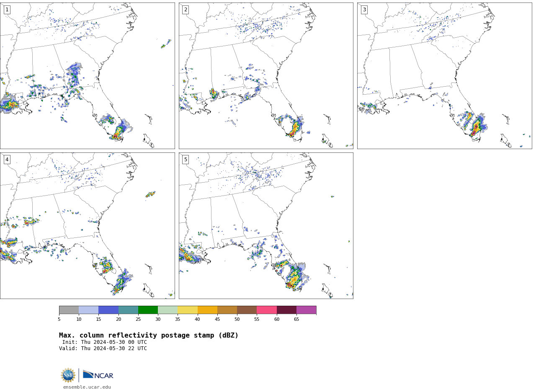
Task: Click the colorbar tick label 30
Action: [x=158, y=320]
